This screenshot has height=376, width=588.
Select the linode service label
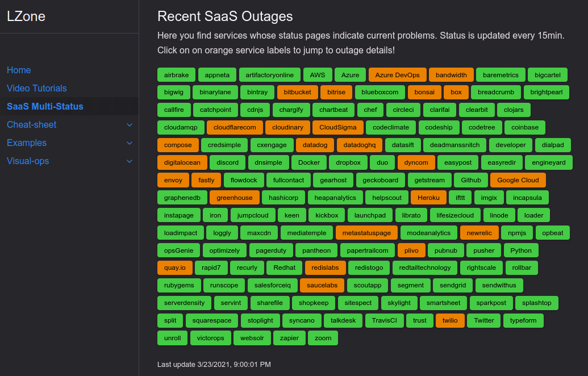(499, 216)
